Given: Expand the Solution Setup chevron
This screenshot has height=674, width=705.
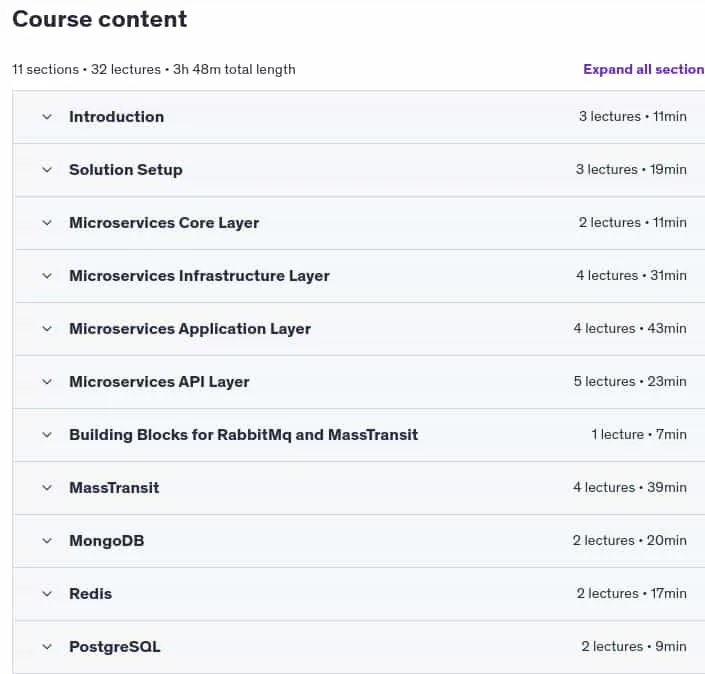Looking at the screenshot, I should [x=47, y=170].
